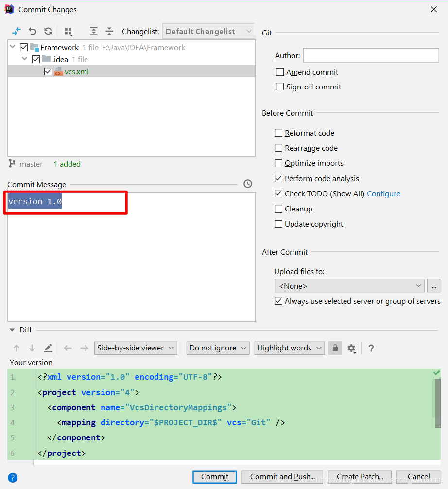Screen dimensions: 448x489
Task: Enable Sign-off commit checkbox
Action: [280, 87]
